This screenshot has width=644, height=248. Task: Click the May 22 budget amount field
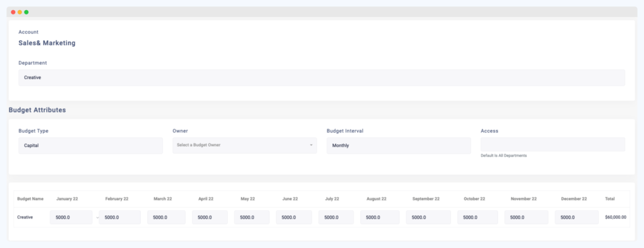tap(252, 217)
